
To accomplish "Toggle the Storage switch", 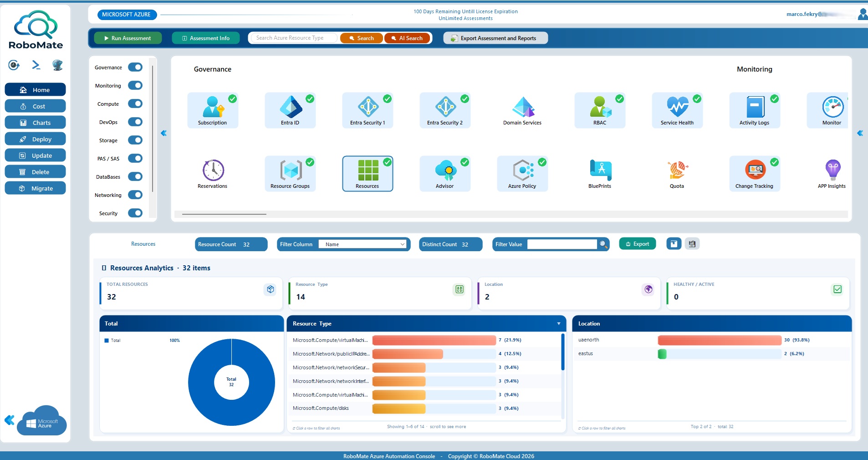I will [x=135, y=140].
